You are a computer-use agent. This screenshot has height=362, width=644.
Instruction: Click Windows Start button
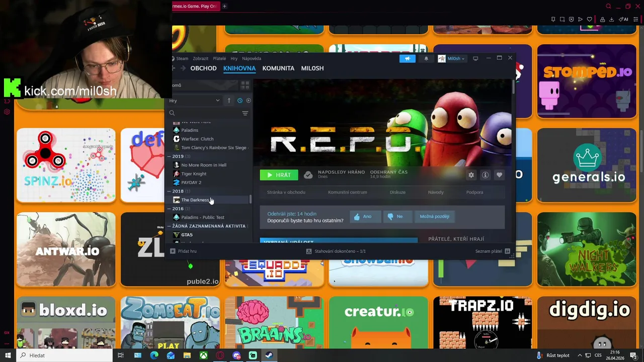pos(8,355)
